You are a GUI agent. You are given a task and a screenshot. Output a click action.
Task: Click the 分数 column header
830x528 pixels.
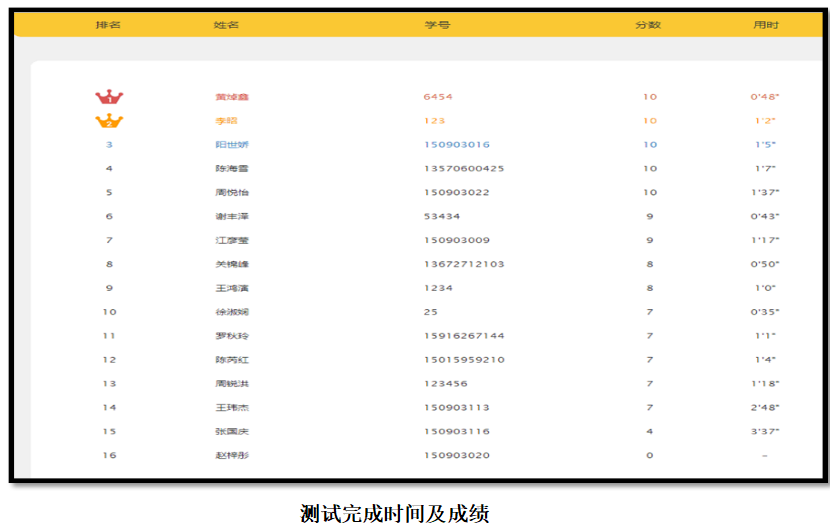coord(648,25)
